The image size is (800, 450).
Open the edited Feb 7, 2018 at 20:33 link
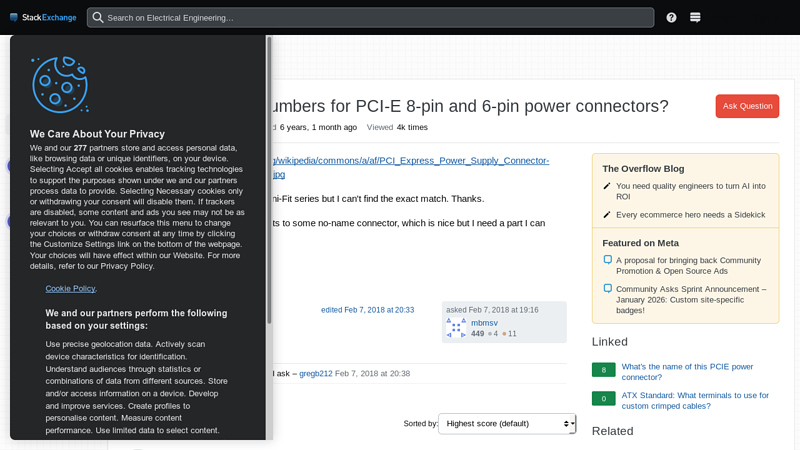click(x=367, y=310)
